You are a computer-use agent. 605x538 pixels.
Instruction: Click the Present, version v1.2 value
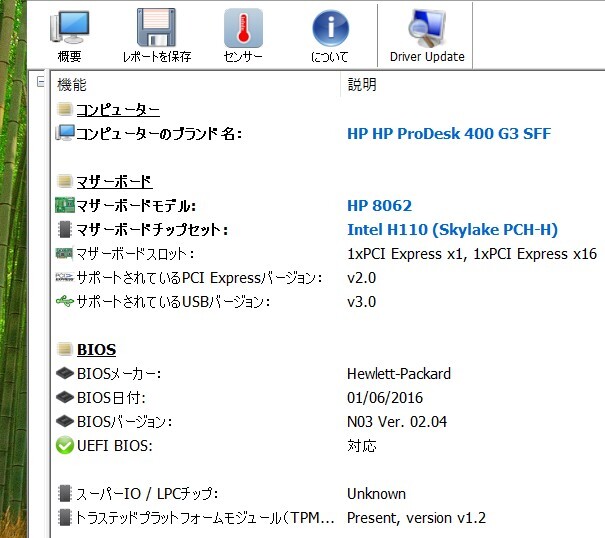(x=416, y=518)
